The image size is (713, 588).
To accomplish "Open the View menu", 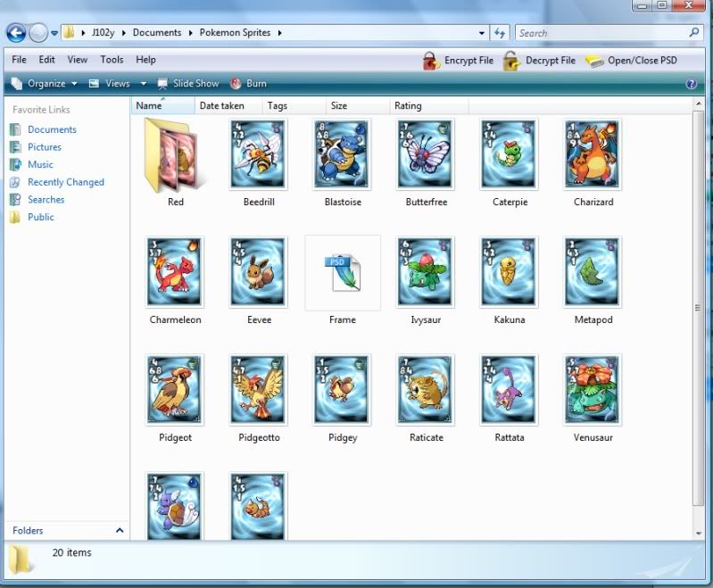I will tap(78, 60).
